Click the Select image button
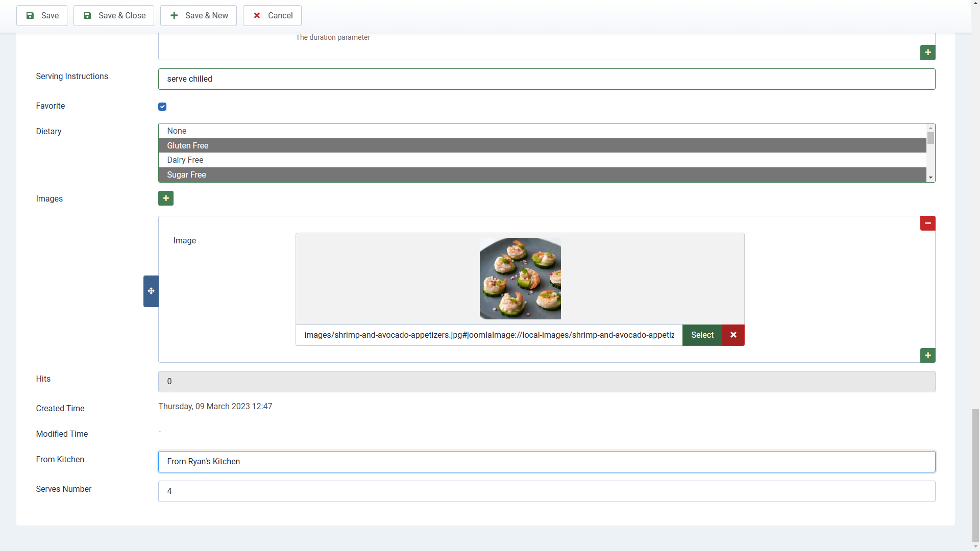Viewport: 980px width, 551px height. [x=702, y=335]
